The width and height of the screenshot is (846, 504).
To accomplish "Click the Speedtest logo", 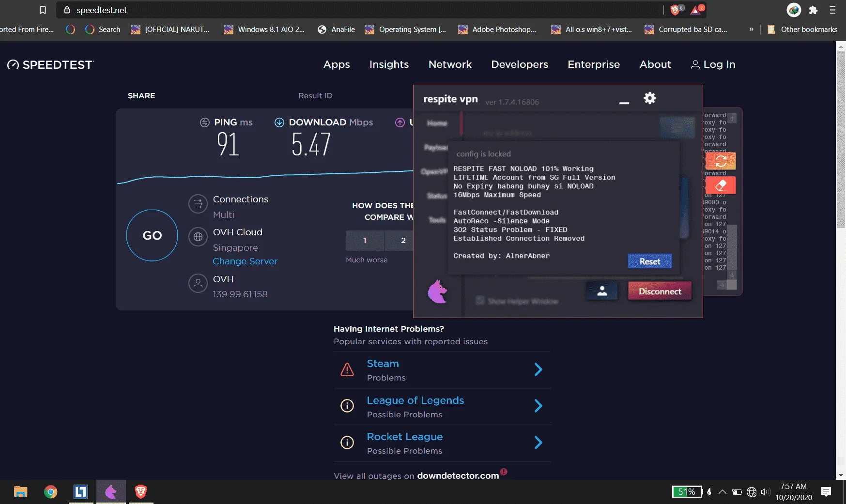I will tap(50, 65).
